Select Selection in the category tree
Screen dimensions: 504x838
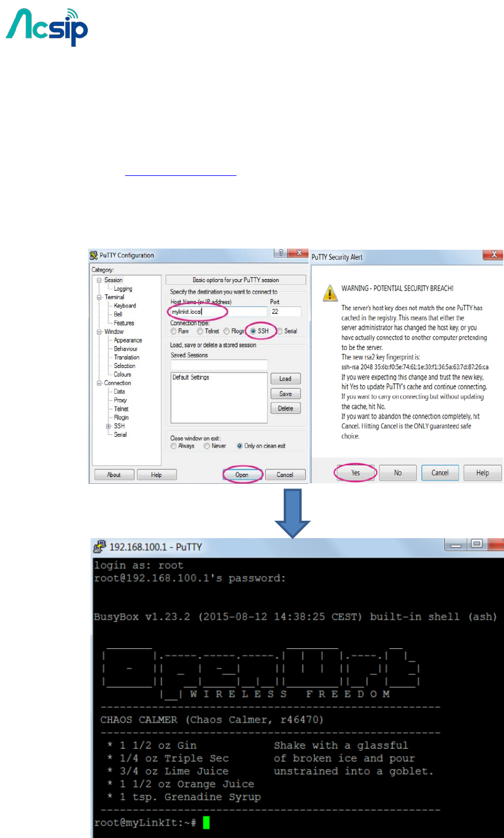pyautogui.click(x=124, y=366)
